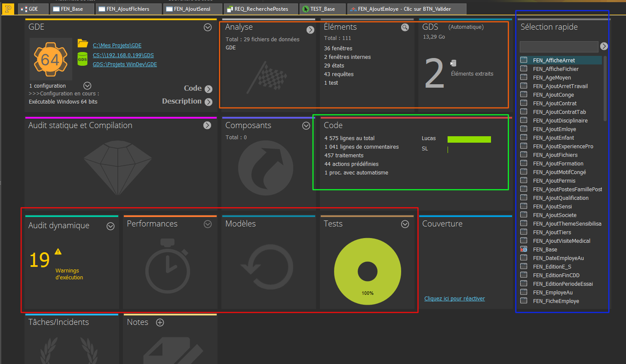Select FEN_AjoutEmloye in the list
Image resolution: width=626 pixels, height=364 pixels.
561,129
